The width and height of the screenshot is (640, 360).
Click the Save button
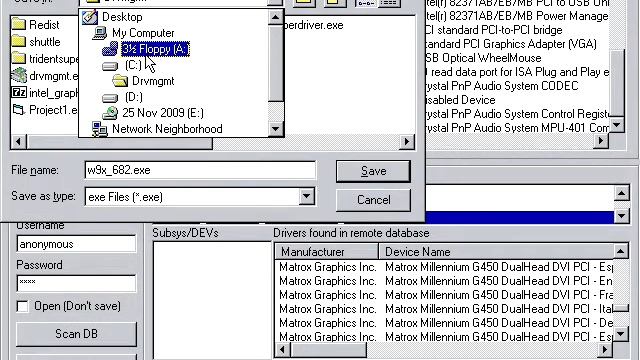[x=373, y=171]
